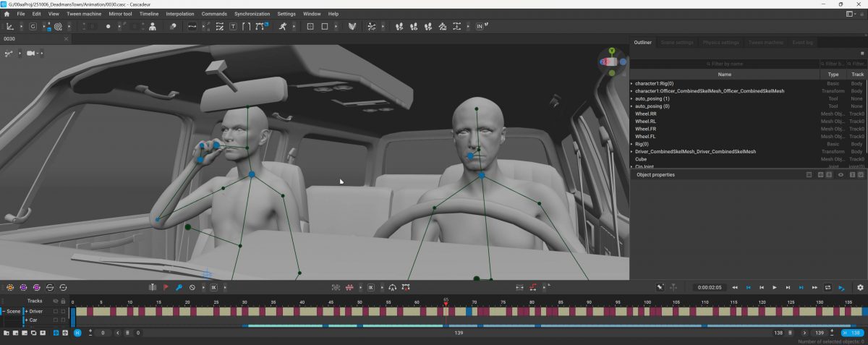
Task: Open the Event log tab
Action: (x=802, y=43)
